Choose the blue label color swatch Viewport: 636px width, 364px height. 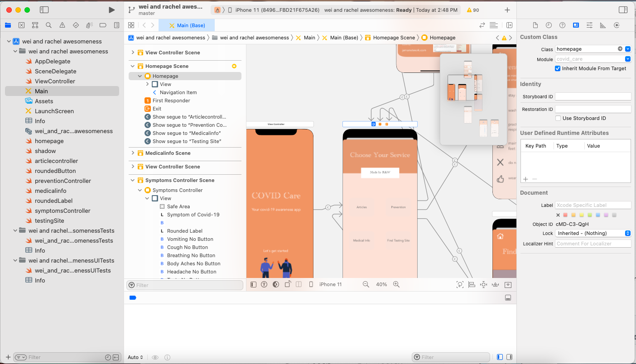[598, 215]
